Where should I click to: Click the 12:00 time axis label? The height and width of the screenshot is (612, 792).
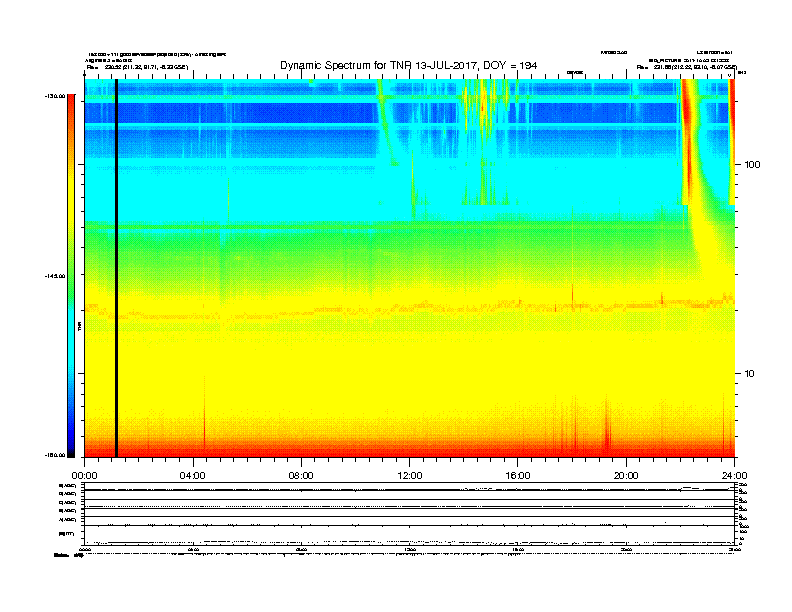tap(410, 476)
